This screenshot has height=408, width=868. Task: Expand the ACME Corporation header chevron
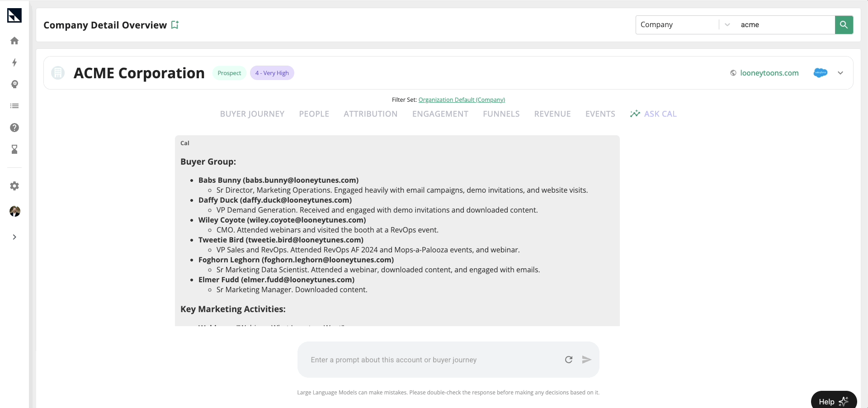(x=840, y=73)
